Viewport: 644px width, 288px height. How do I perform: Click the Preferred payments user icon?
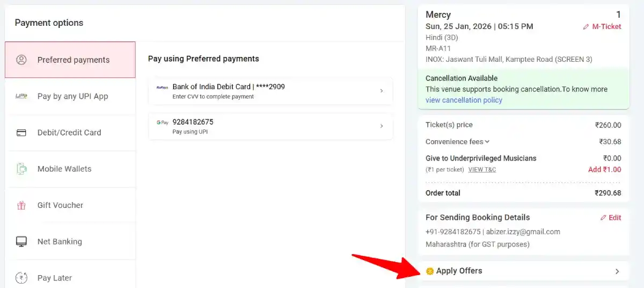click(x=21, y=60)
